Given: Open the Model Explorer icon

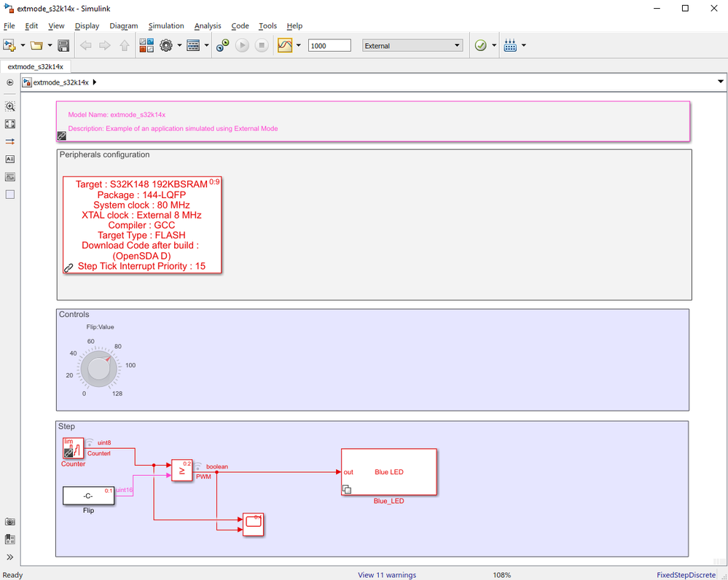Looking at the screenshot, I should click(193, 45).
